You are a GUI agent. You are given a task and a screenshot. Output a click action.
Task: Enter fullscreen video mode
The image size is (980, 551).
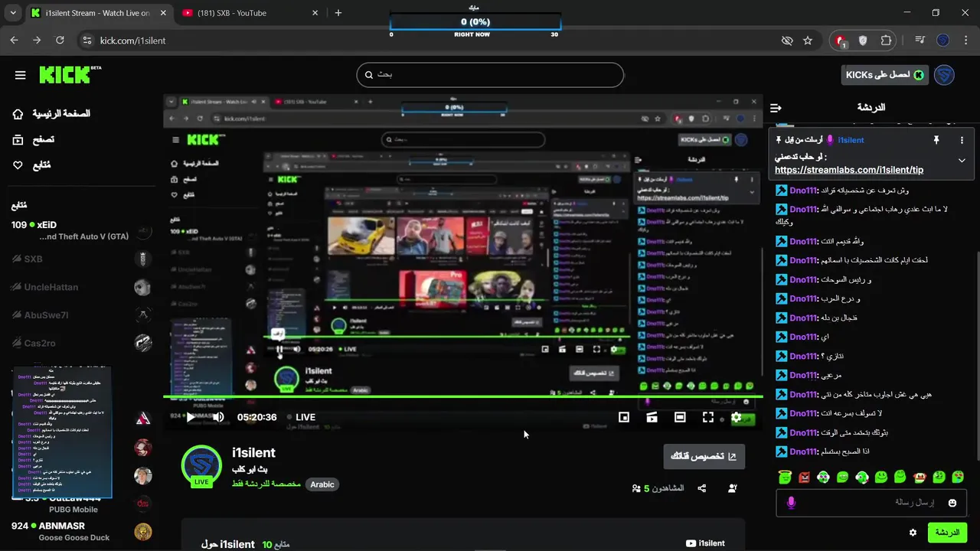click(708, 417)
